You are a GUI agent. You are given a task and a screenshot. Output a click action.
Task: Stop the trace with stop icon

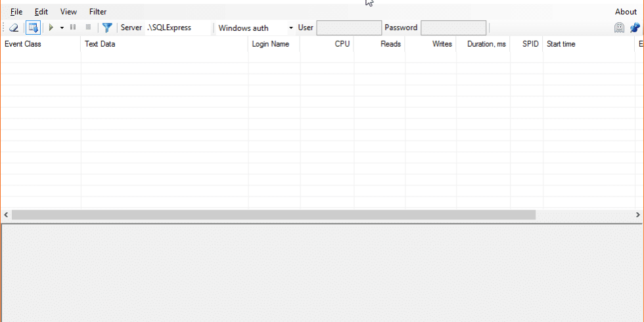click(88, 28)
